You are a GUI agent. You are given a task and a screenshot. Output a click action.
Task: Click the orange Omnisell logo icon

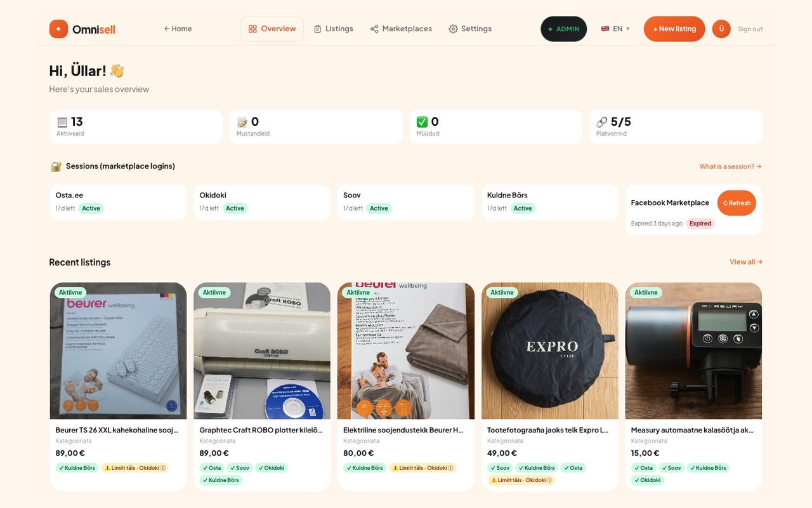[x=58, y=29]
